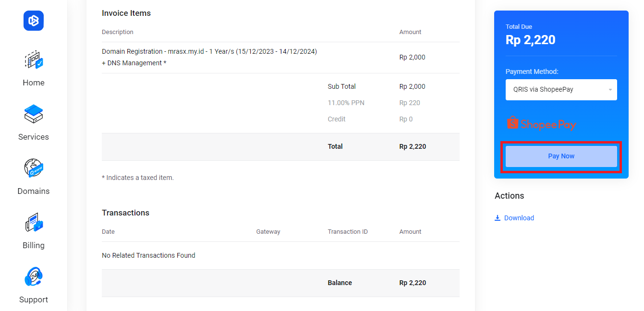This screenshot has height=311, width=644.
Task: Open the Support headset icon
Action: pos(34,277)
